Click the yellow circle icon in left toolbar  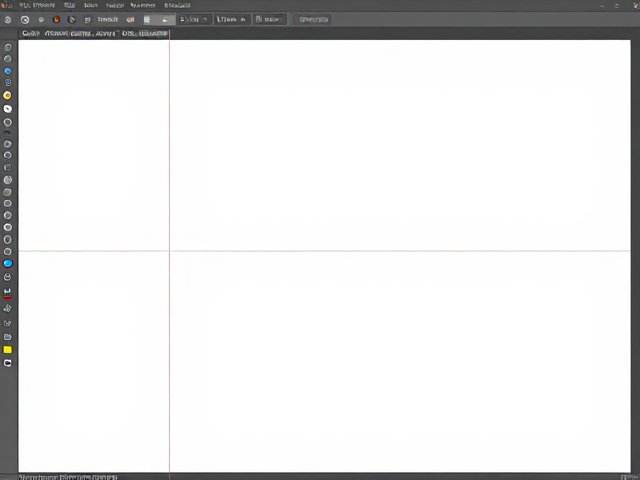click(x=7, y=95)
